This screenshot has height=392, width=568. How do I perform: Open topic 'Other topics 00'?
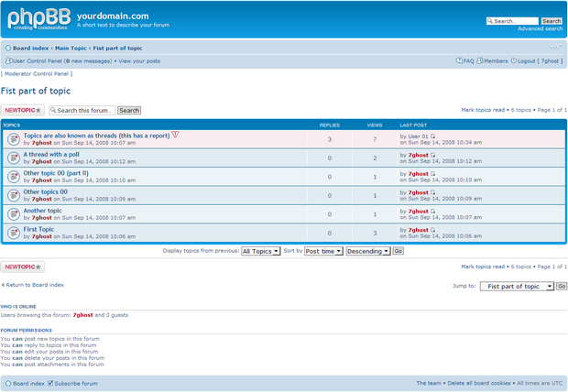[x=45, y=192]
